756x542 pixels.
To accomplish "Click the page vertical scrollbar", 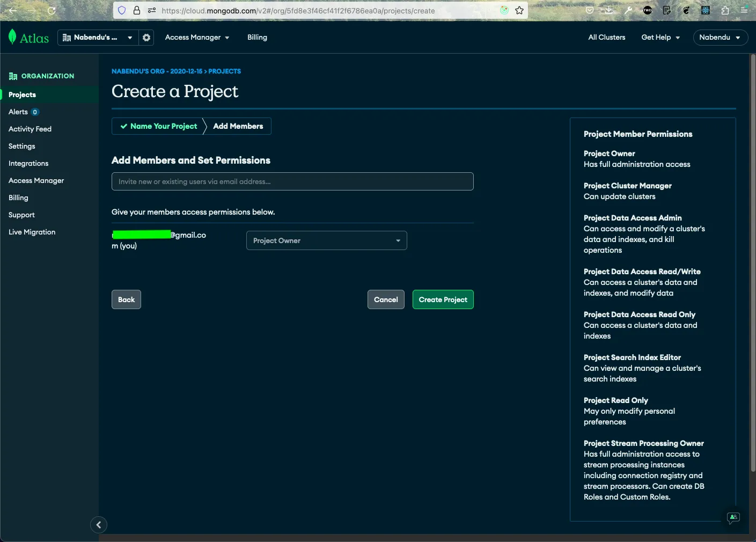I will click(x=752, y=263).
